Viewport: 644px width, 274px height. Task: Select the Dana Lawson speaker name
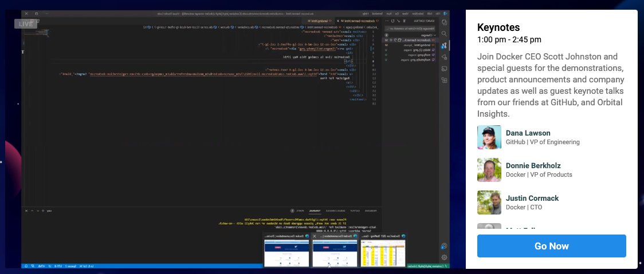(528, 133)
